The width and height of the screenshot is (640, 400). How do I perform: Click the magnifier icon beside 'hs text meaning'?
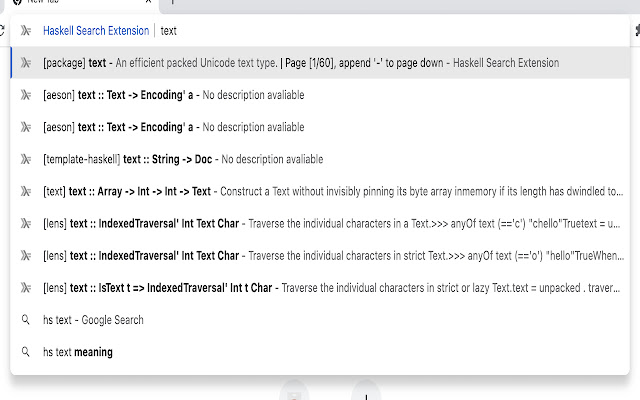[x=26, y=352]
